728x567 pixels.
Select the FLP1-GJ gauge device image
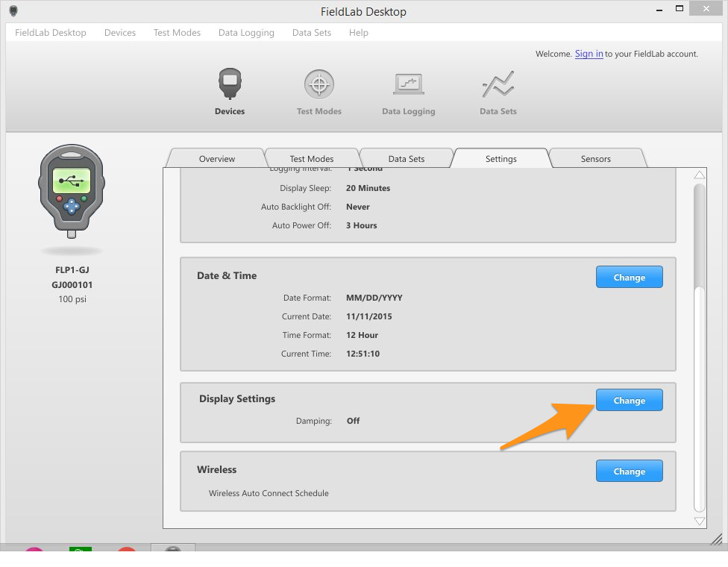pos(72,191)
